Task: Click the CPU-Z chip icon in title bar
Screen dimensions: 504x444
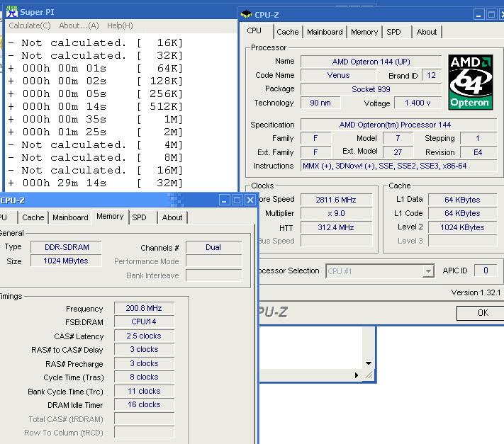Action: click(x=247, y=14)
